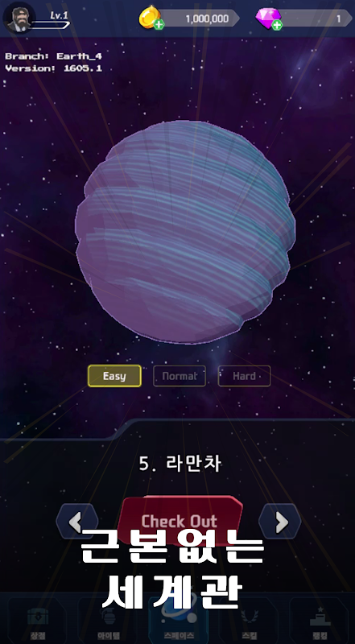
Task: Click the Branch Earth_4 version text
Action: tap(53, 62)
